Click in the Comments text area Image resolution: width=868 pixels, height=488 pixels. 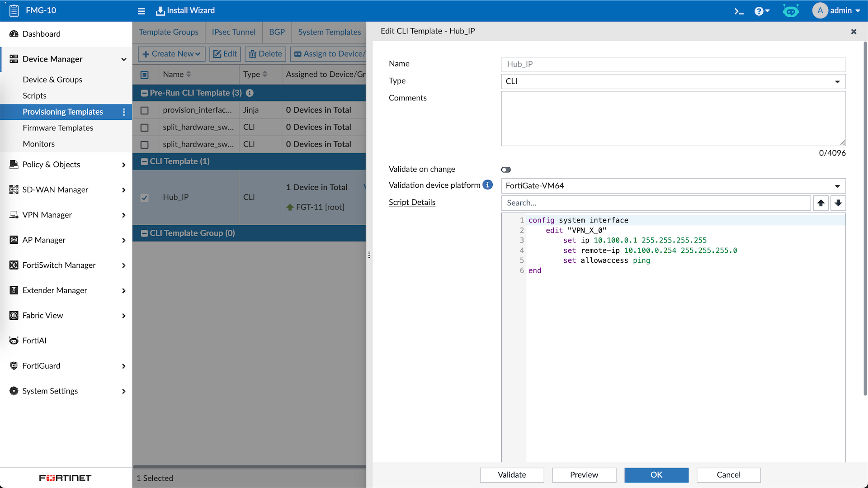point(673,118)
